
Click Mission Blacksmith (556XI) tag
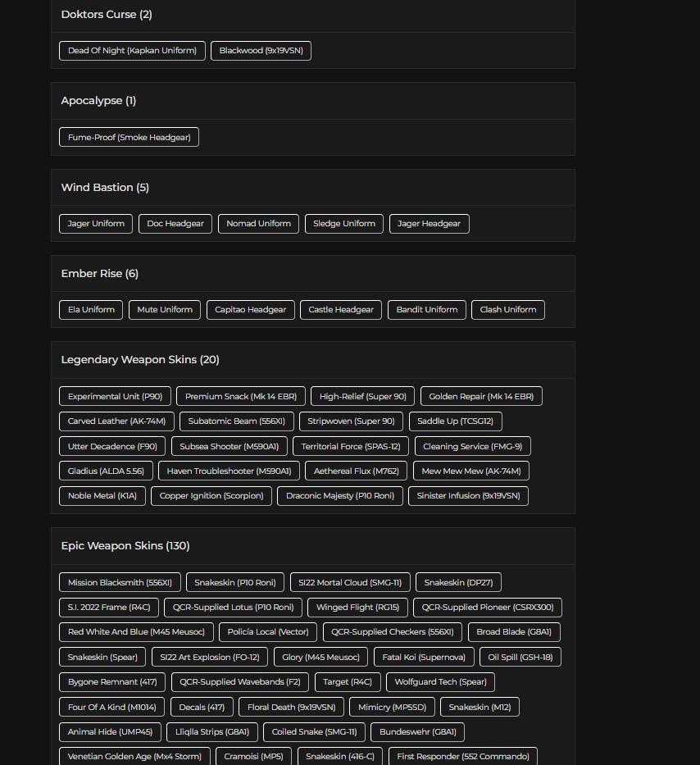pyautogui.click(x=120, y=583)
